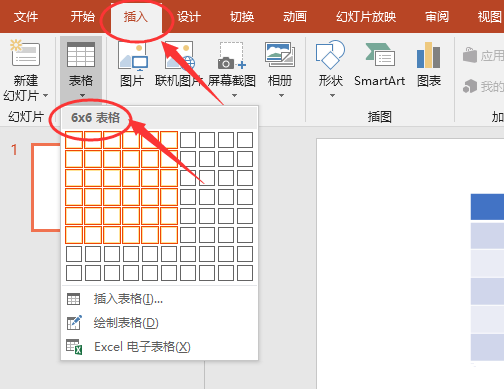Open the 文件 (File) tab
The image size is (504, 389).
(26, 17)
